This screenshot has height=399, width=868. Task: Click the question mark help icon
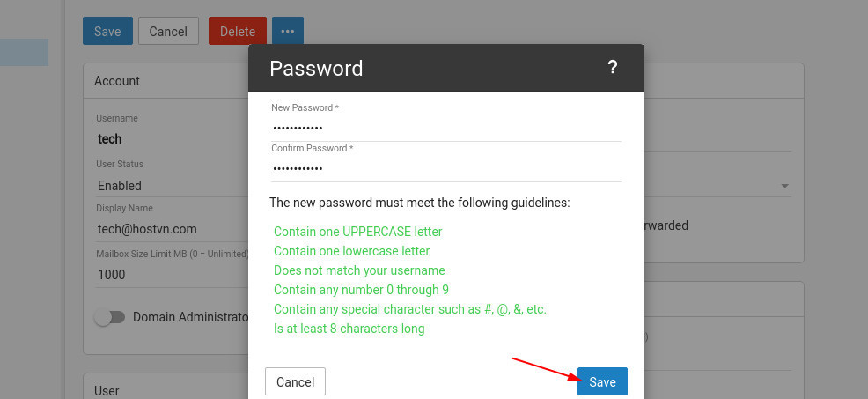(613, 67)
